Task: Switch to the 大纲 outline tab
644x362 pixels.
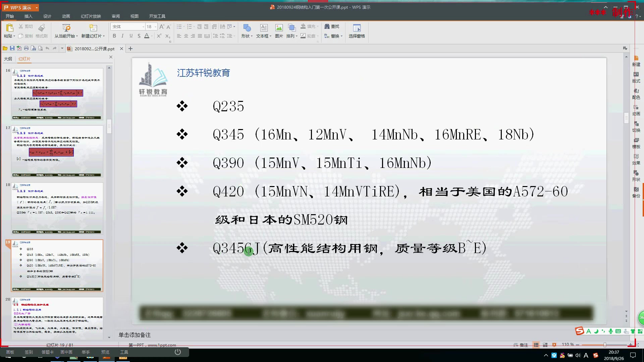Action: coord(8,59)
